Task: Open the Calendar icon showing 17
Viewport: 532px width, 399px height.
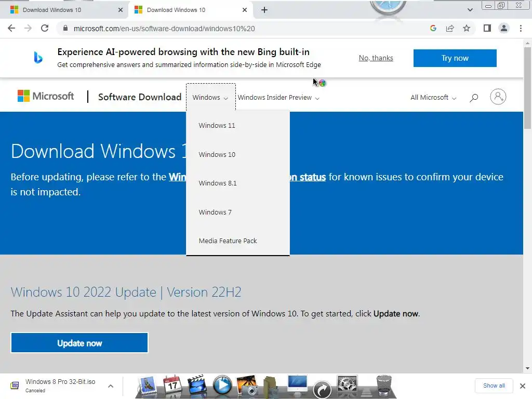Action: click(172, 386)
